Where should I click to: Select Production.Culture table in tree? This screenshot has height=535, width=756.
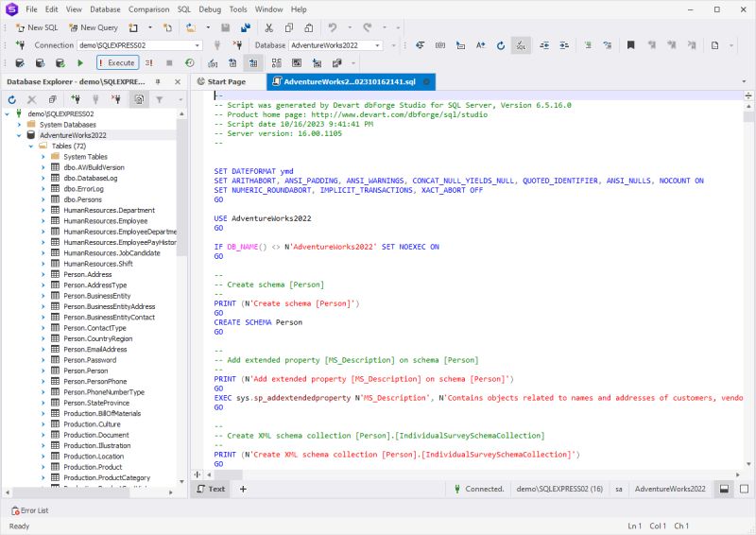point(92,424)
